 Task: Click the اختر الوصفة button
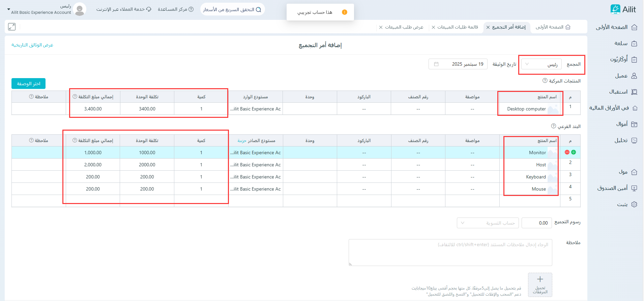[29, 83]
